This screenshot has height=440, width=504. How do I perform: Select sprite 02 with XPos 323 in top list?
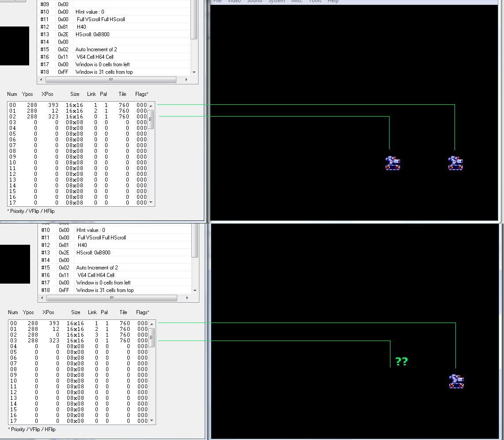[78, 117]
